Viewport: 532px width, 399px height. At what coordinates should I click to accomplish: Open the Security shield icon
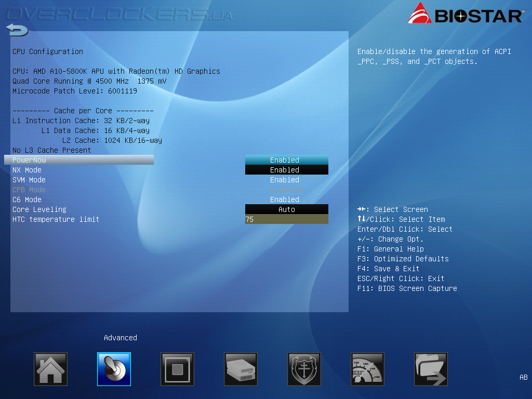(304, 369)
